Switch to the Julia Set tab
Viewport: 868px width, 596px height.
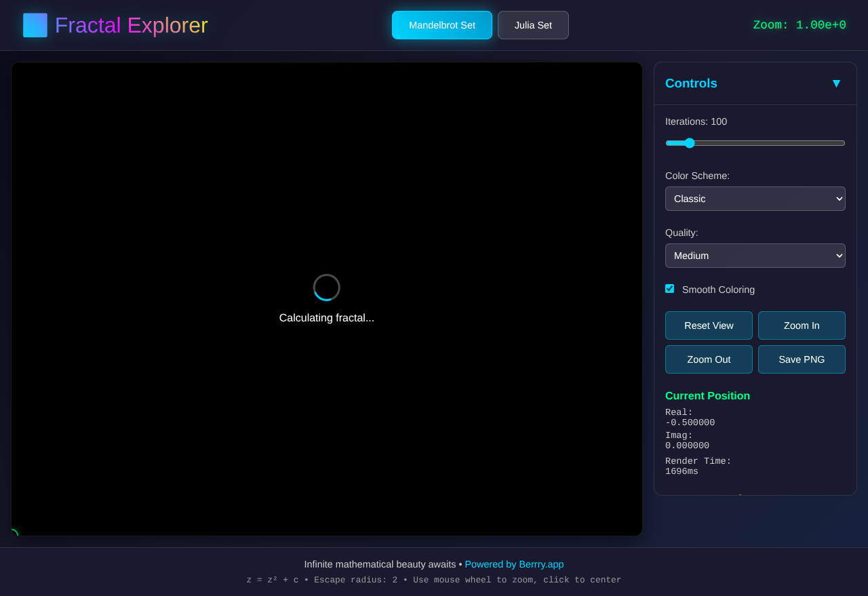[533, 24]
